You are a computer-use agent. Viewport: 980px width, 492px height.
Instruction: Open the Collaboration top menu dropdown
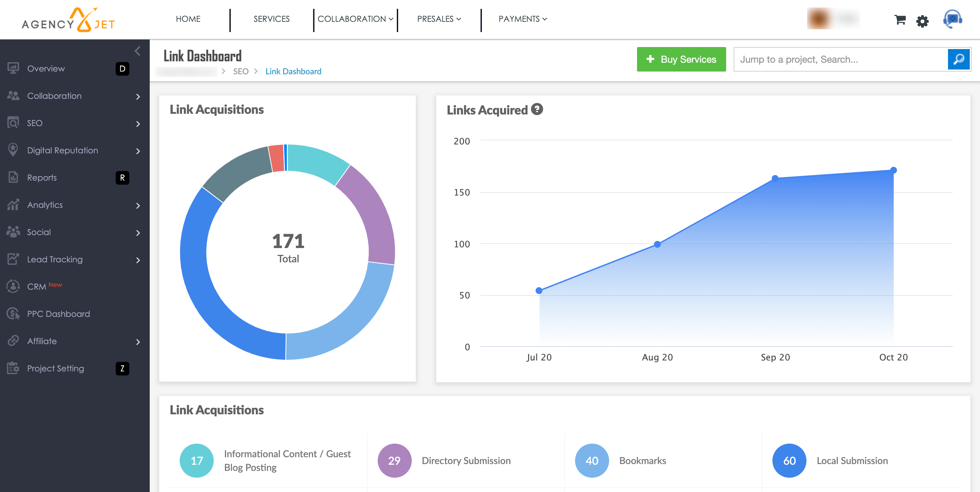[355, 19]
